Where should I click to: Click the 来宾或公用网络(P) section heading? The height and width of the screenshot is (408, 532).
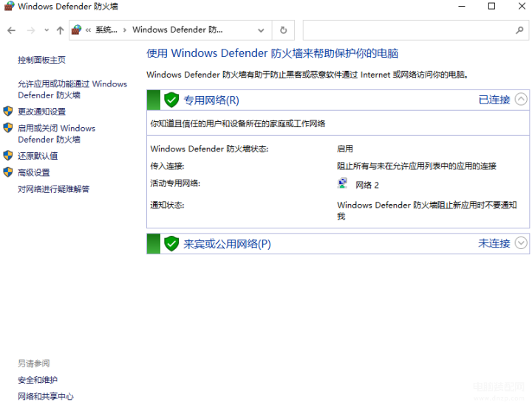(227, 244)
